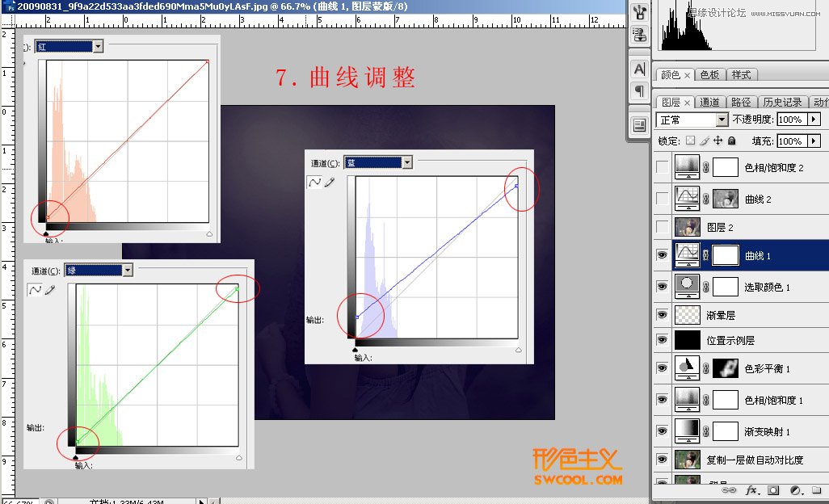Select the 曲线 1 layer mask thumbnail

(726, 256)
